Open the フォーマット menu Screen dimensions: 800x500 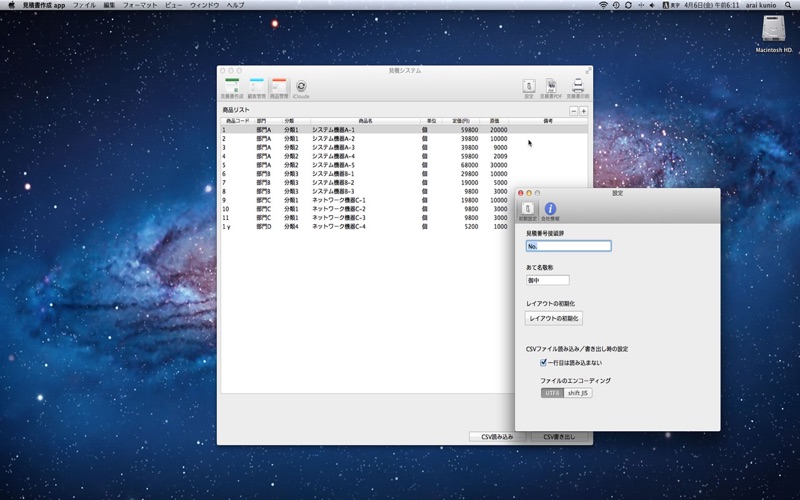(140, 5)
